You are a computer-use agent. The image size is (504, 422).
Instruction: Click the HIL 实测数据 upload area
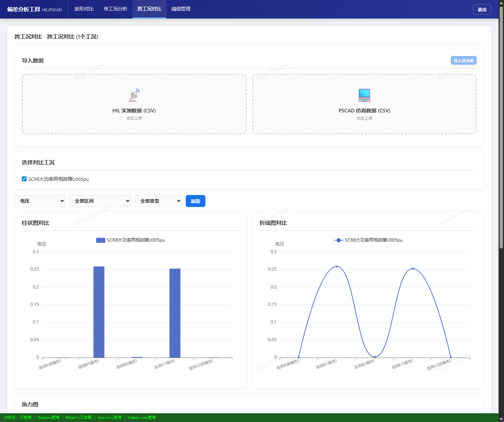[x=134, y=104]
